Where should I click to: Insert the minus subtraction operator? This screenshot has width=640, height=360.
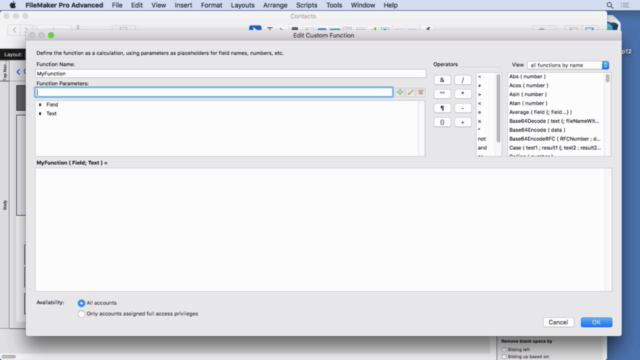[462, 108]
